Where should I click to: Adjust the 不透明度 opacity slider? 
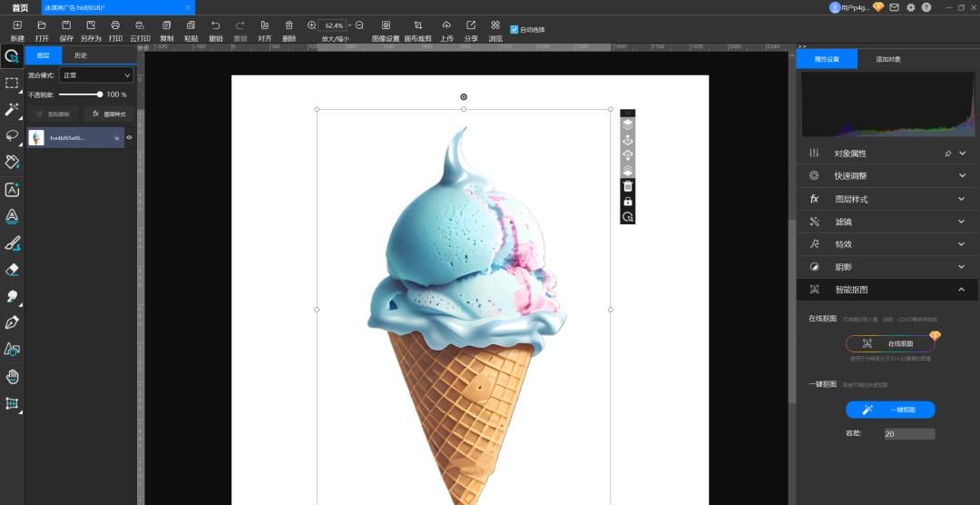[80, 94]
